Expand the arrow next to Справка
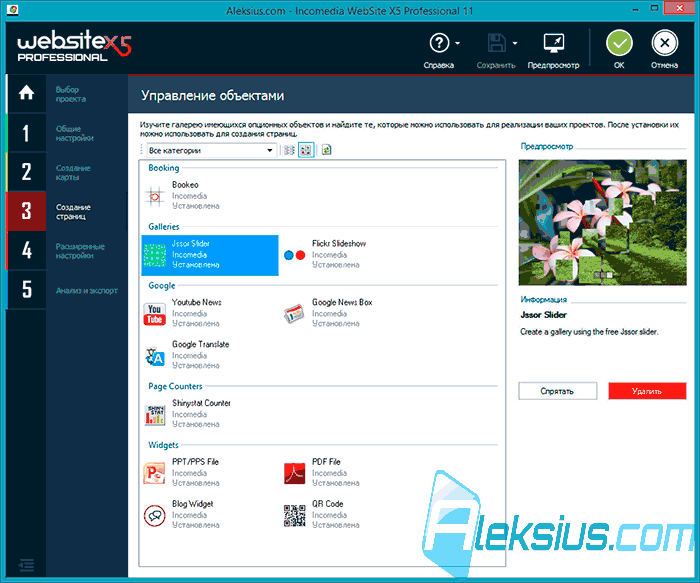 [458, 43]
